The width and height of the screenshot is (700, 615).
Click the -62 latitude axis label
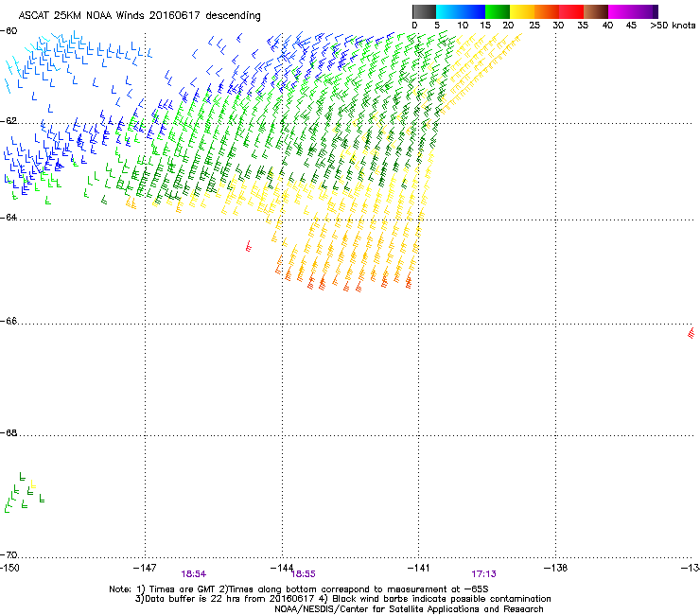pos(9,121)
